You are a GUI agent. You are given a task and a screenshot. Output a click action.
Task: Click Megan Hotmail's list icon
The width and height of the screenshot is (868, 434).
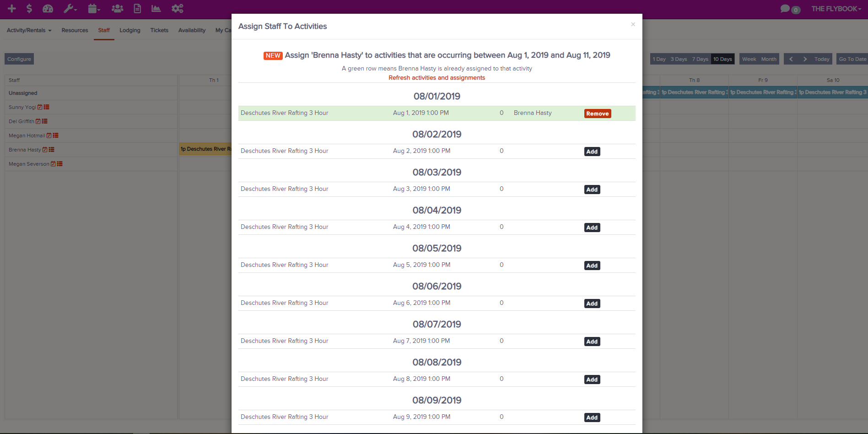click(x=55, y=136)
